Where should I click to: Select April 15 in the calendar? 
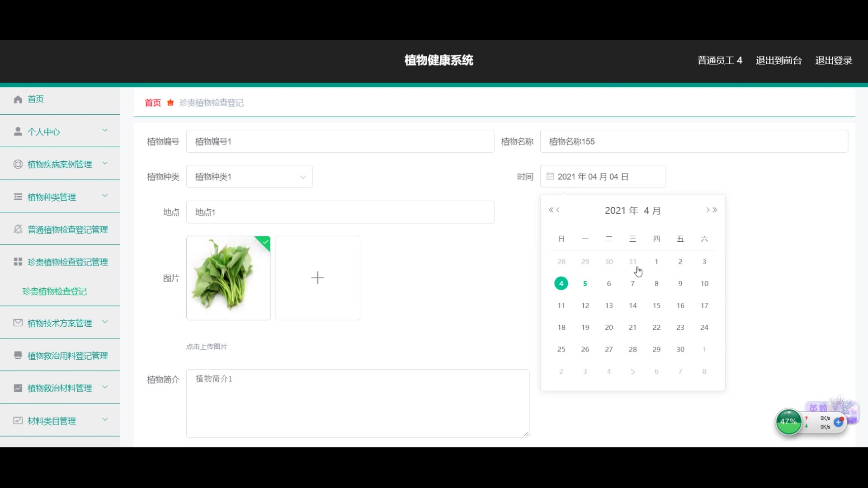656,306
